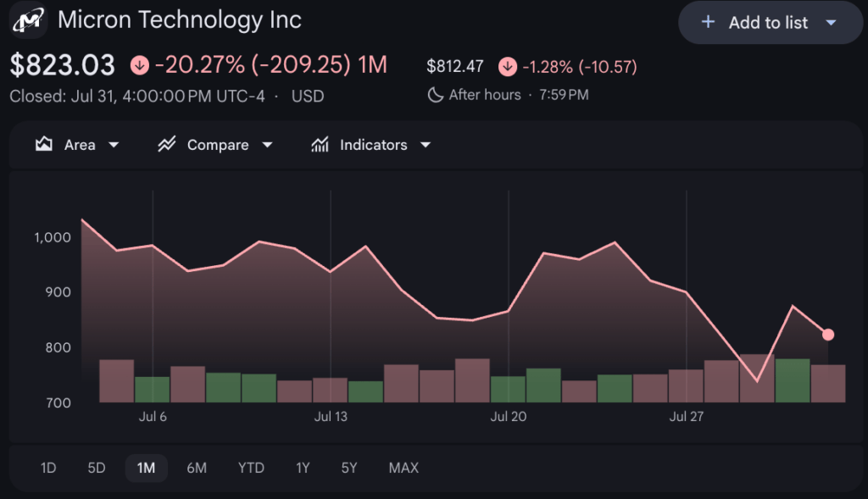
Task: Click the After hours 7:59 PM text
Action: [519, 95]
